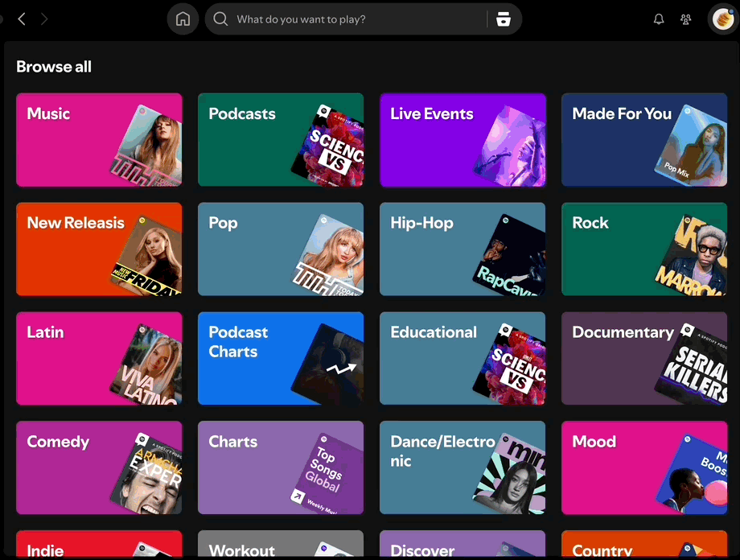Open the Charts category card

[x=281, y=468]
